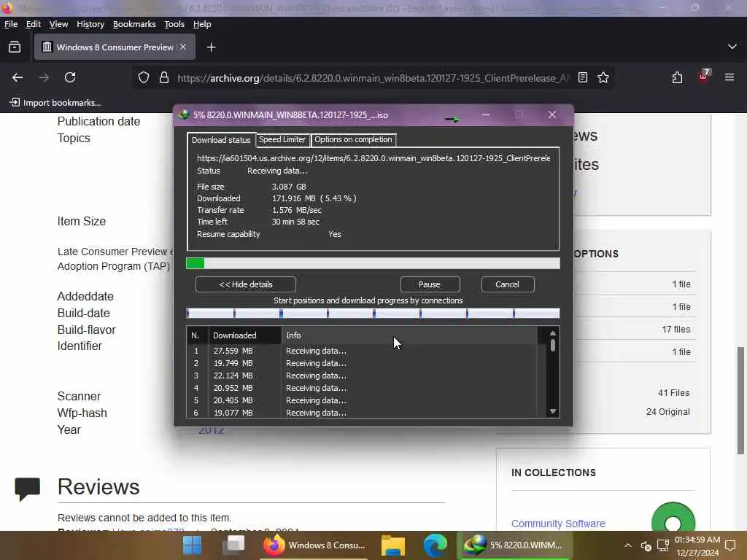
Task: Open Task View on the taskbar
Action: [233, 545]
